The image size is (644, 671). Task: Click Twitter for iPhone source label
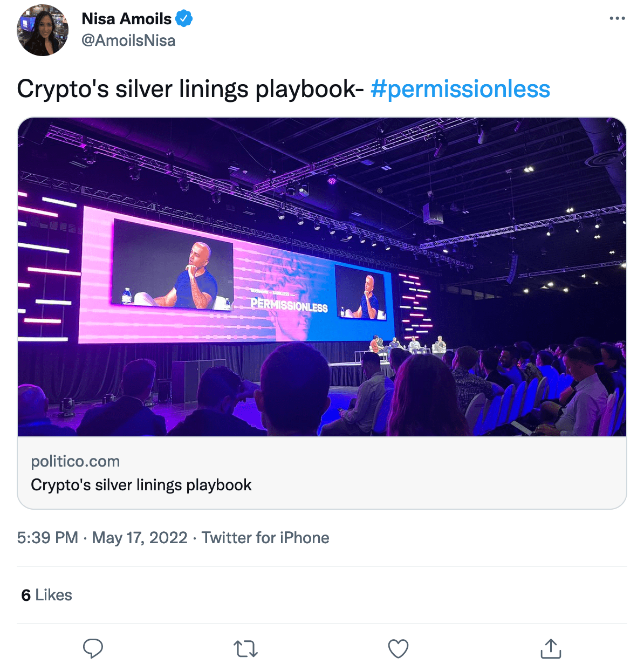point(265,538)
